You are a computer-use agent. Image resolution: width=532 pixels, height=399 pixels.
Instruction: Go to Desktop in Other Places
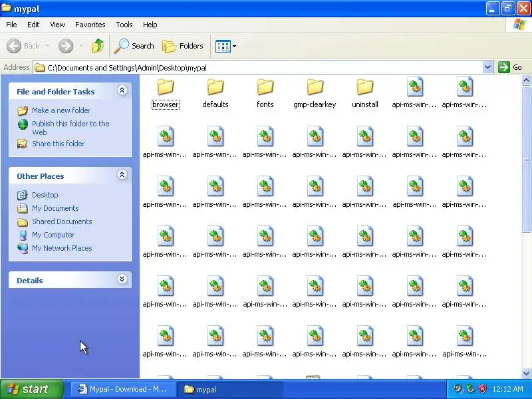pyautogui.click(x=45, y=195)
